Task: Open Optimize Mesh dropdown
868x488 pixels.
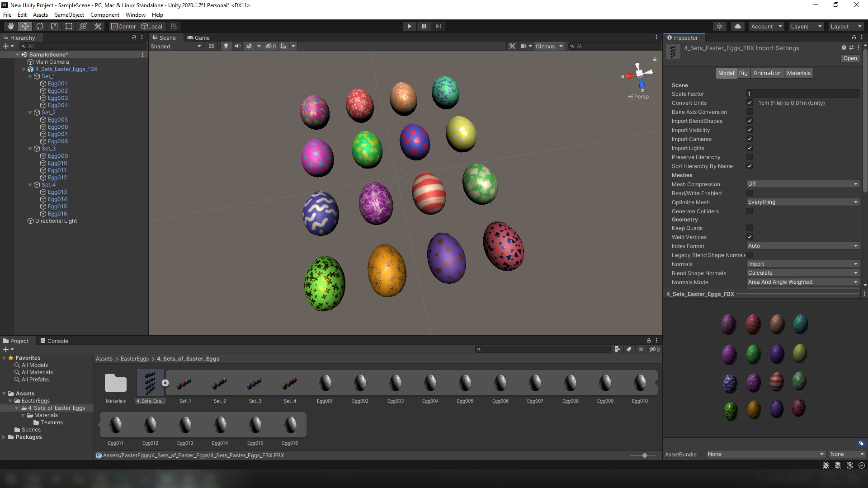Action: coord(803,202)
